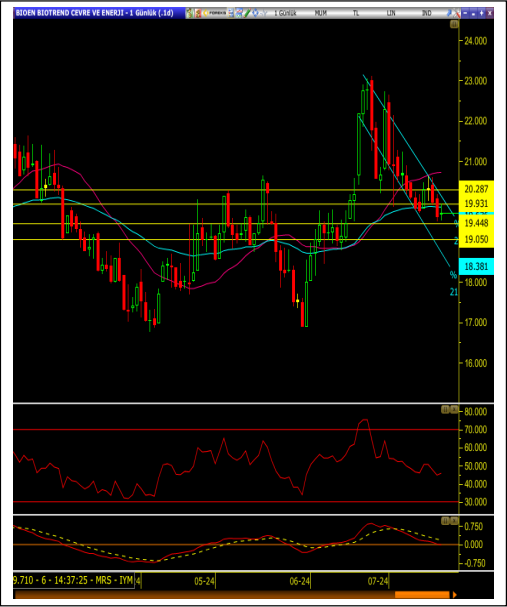
Task: Click the blue crosshair move icon
Action: point(255,13)
